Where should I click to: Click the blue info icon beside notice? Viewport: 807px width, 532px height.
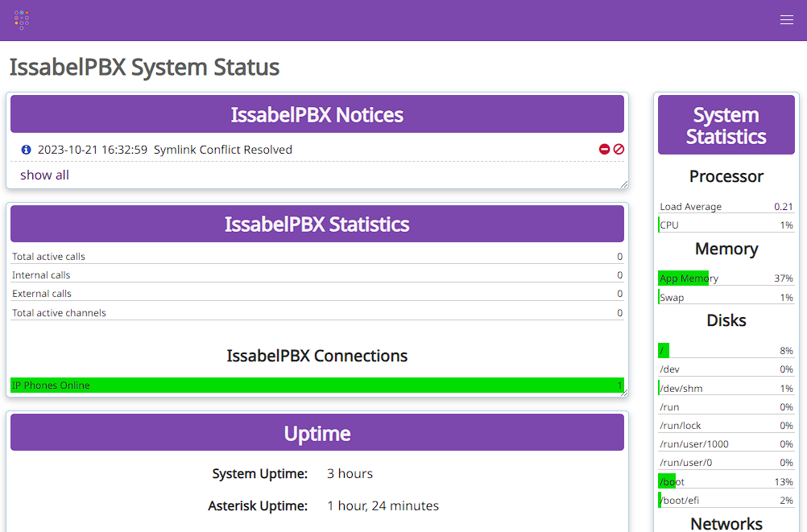point(26,150)
